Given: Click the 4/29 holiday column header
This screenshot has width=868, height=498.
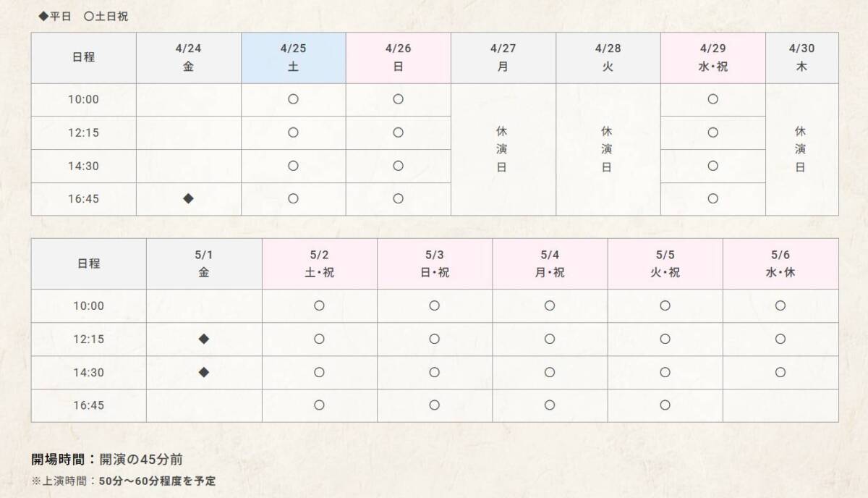Looking at the screenshot, I should pos(712,58).
